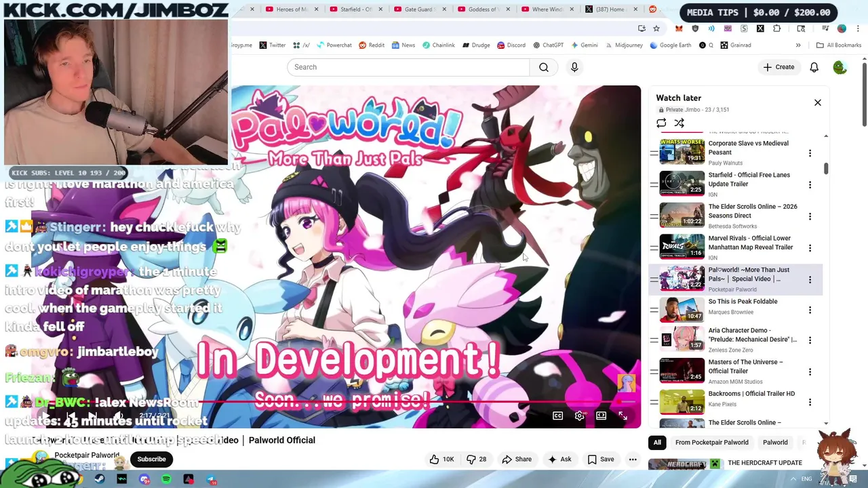This screenshot has width=868, height=488.
Task: Open the Reddit bookmark
Action: tap(372, 45)
